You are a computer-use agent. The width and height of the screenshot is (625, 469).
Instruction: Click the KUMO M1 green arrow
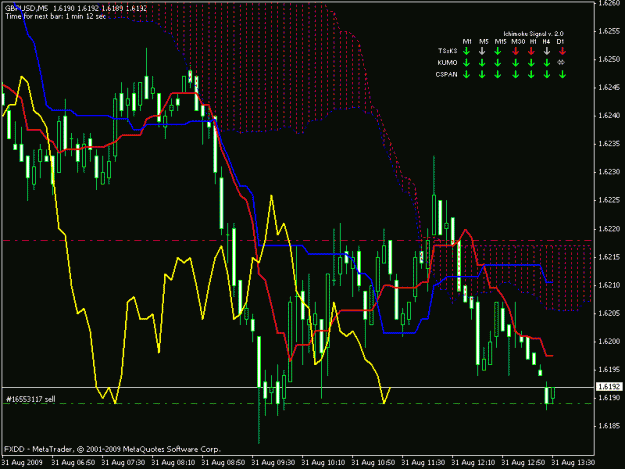point(467,63)
